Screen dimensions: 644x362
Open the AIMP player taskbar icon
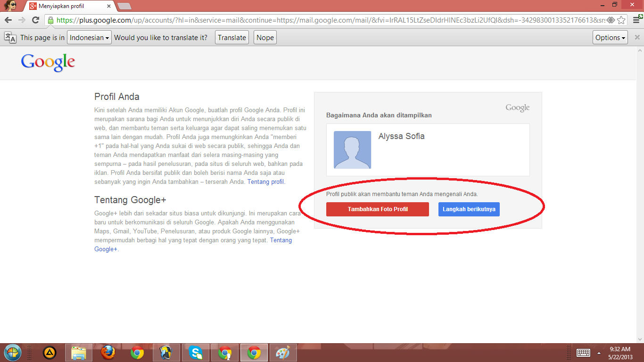click(x=50, y=353)
